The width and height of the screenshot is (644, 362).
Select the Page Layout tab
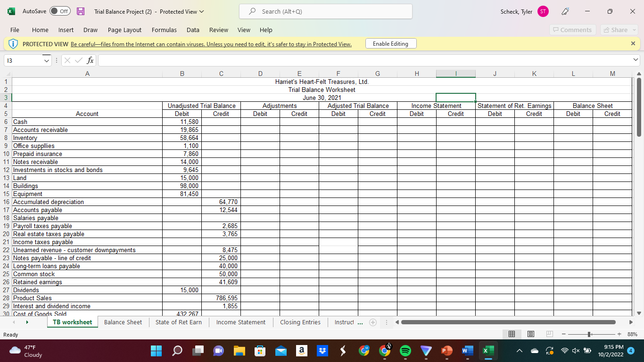124,30
